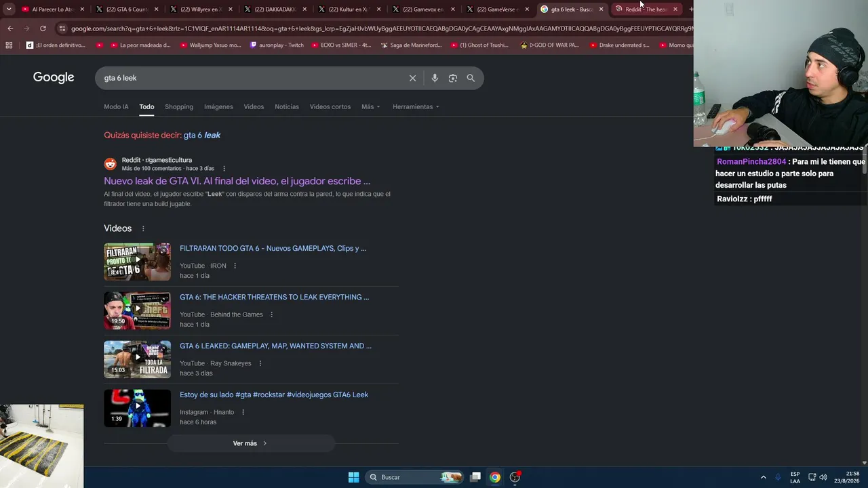
Task: Switch to Noticias results tab
Action: point(287,107)
